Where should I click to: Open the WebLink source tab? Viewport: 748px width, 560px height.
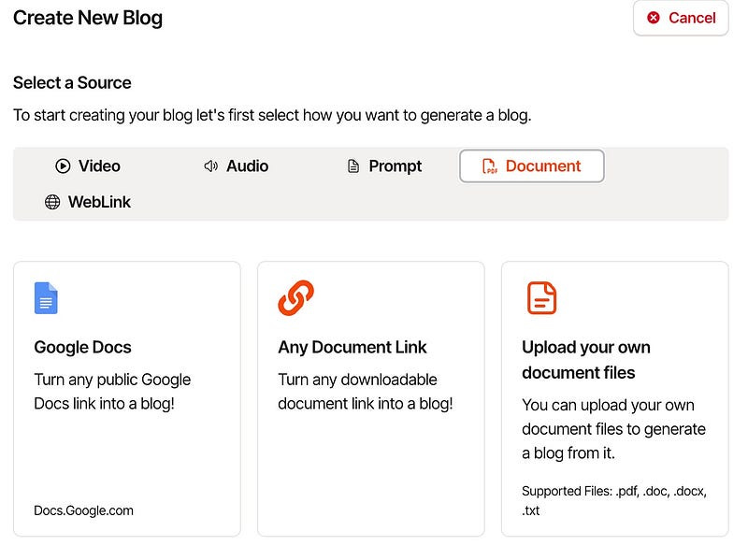point(88,202)
